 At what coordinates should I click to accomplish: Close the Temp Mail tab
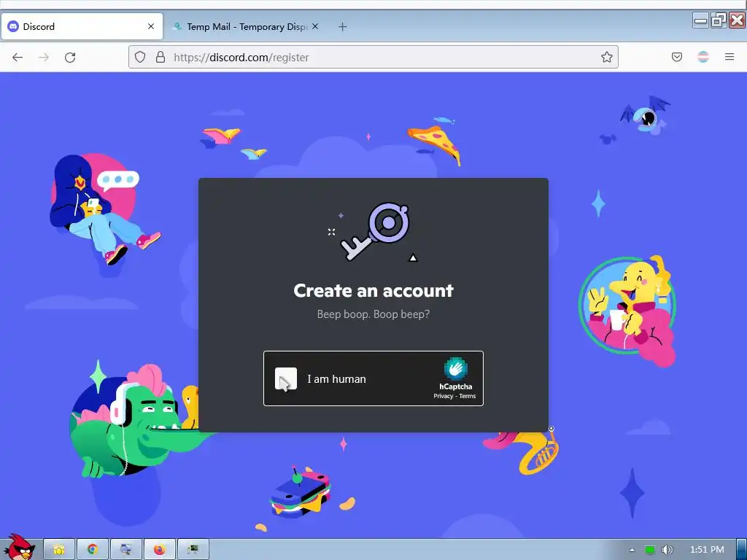pos(315,27)
